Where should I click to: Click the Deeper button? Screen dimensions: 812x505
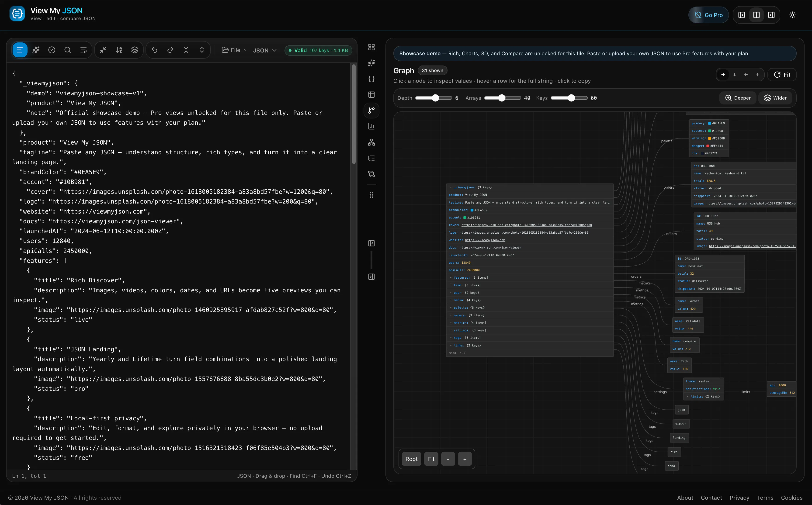point(738,98)
